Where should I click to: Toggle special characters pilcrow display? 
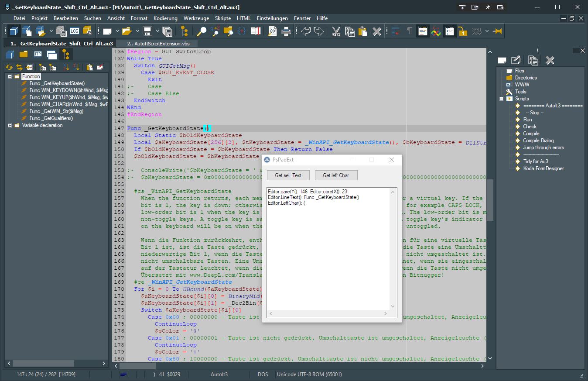409,31
